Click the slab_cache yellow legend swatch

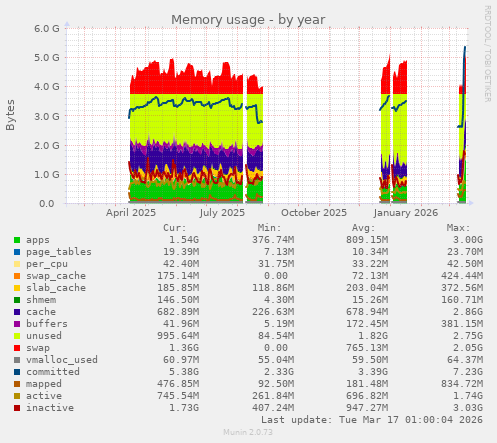17,288
